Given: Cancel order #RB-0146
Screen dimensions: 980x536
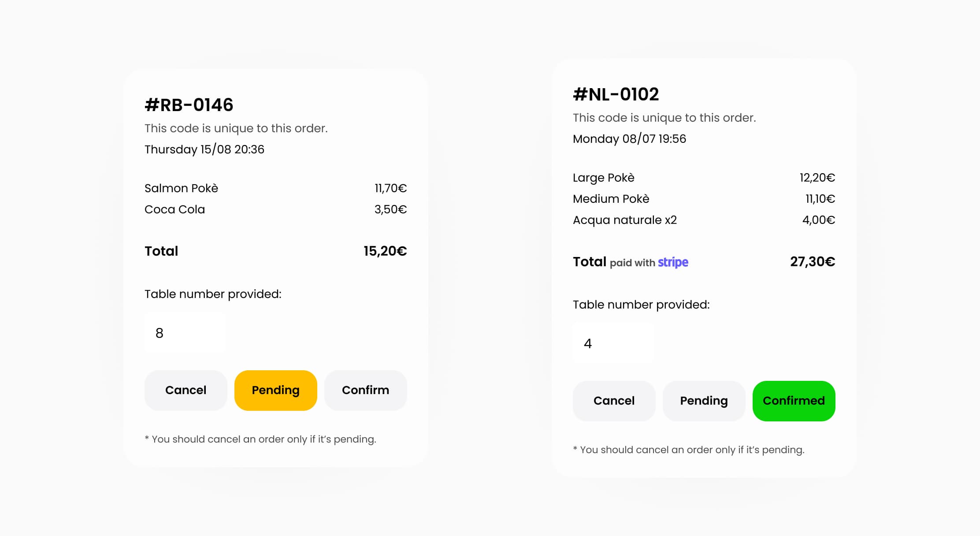Looking at the screenshot, I should pos(186,390).
